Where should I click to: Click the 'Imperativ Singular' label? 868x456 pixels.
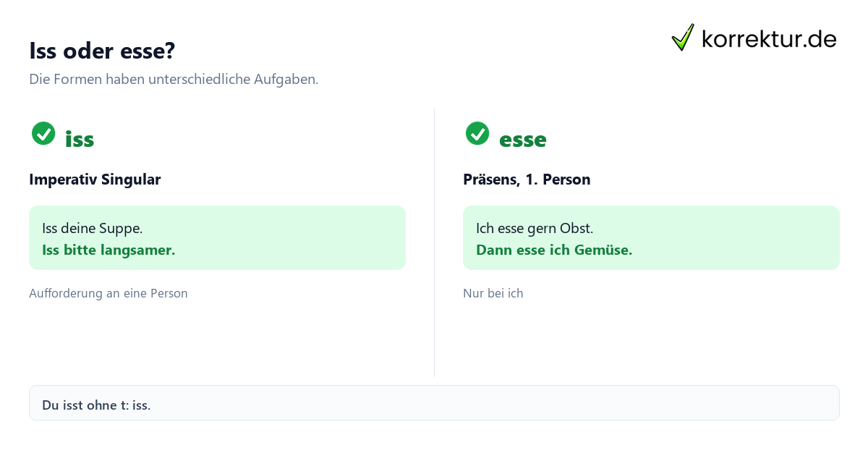(x=95, y=180)
